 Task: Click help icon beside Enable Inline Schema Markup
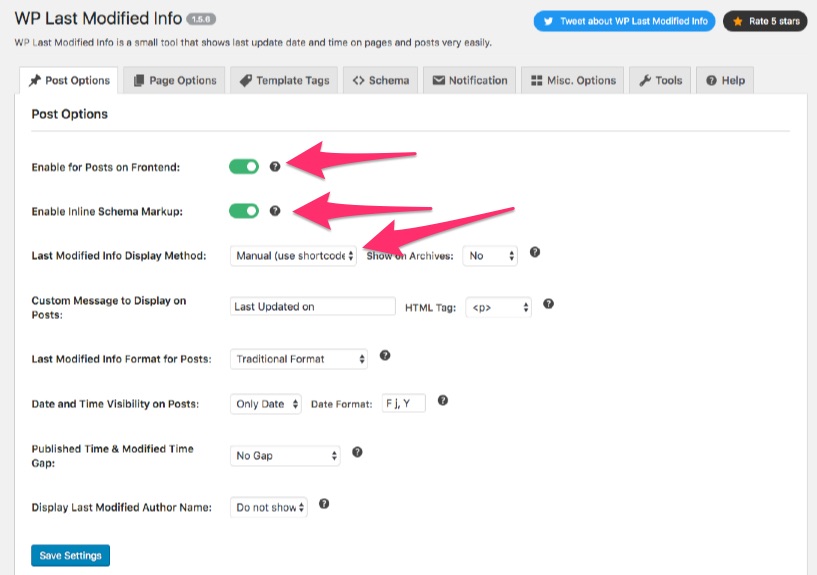click(275, 211)
